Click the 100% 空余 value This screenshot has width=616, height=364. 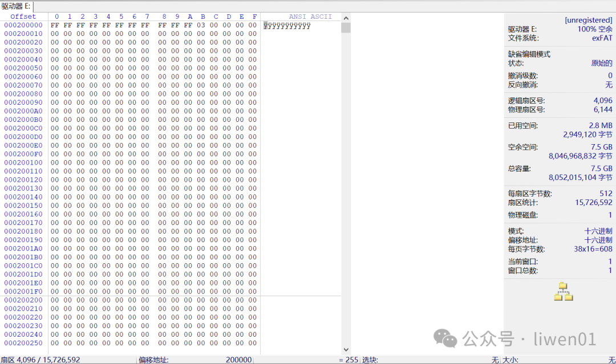[595, 29]
